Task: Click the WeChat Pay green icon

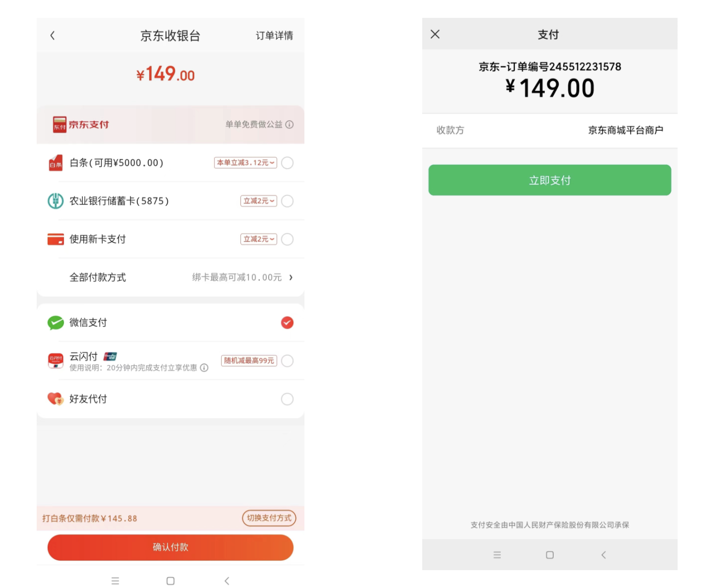Action: pyautogui.click(x=55, y=323)
